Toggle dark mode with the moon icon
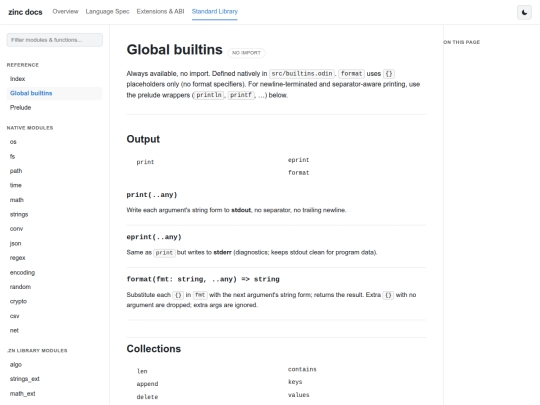The width and height of the screenshot is (540, 405). (x=524, y=12)
